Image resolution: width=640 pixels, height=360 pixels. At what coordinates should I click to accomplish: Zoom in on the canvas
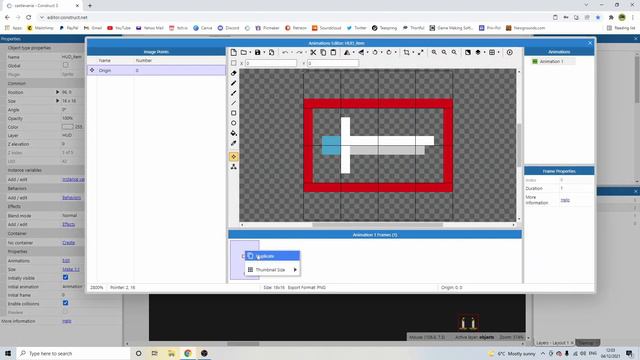point(434,52)
